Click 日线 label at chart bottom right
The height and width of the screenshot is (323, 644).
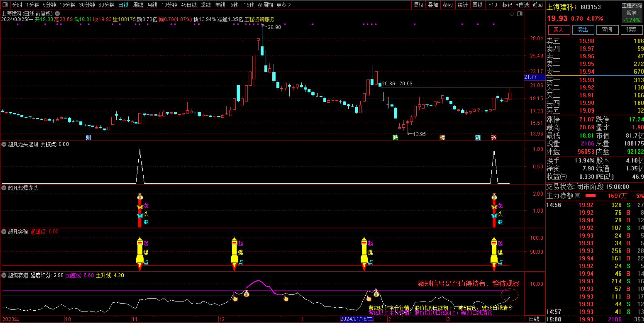(x=534, y=319)
